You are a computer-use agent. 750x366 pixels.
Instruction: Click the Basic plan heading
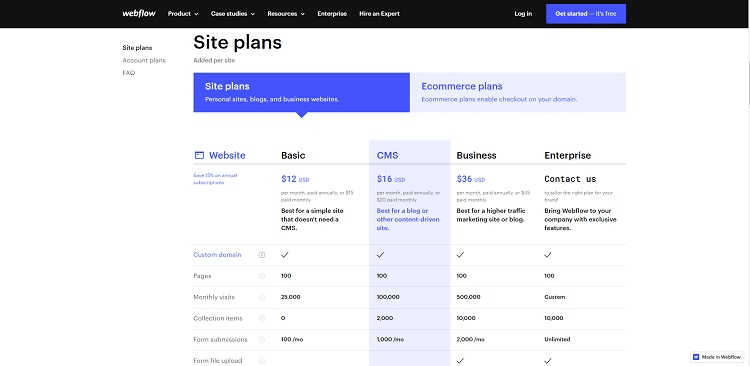(x=293, y=155)
